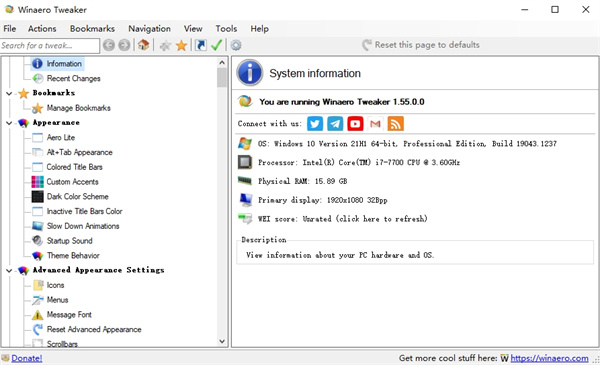The width and height of the screenshot is (600, 365).
Task: Select Menus in the tree
Action: coord(57,300)
